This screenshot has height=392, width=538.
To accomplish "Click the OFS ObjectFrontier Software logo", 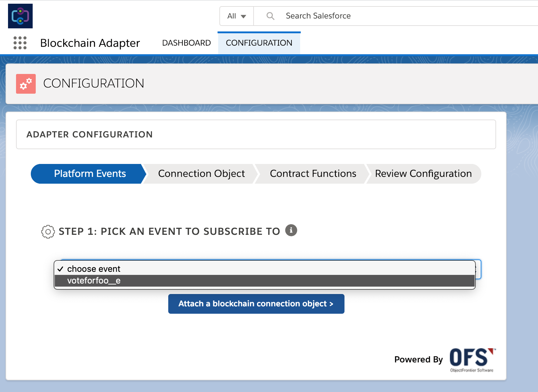I will point(471,359).
